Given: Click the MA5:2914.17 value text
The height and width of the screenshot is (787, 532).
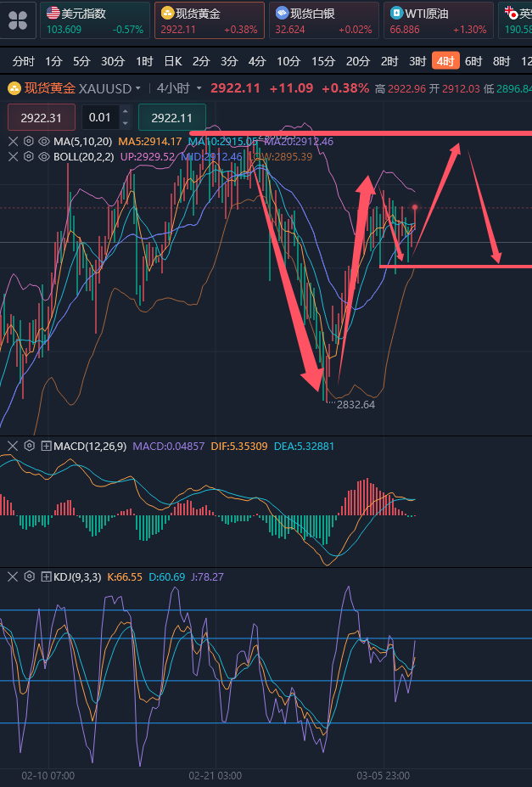Looking at the screenshot, I should coord(150,142).
